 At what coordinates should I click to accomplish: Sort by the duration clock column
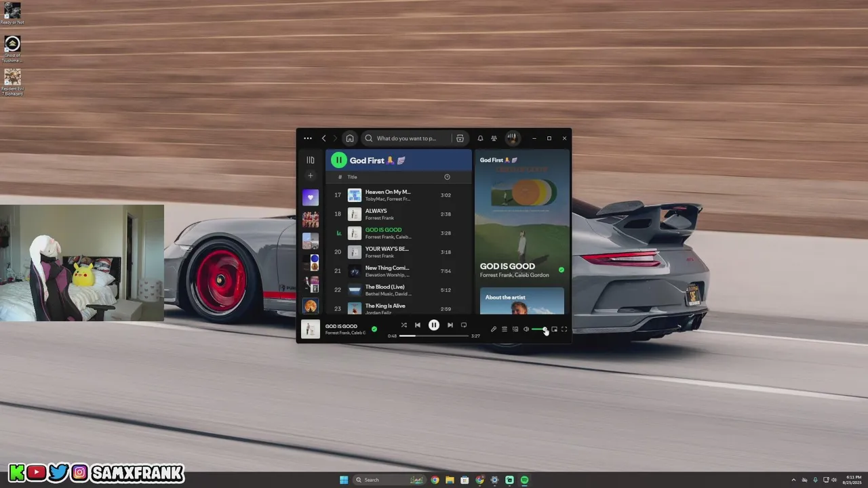pos(447,177)
